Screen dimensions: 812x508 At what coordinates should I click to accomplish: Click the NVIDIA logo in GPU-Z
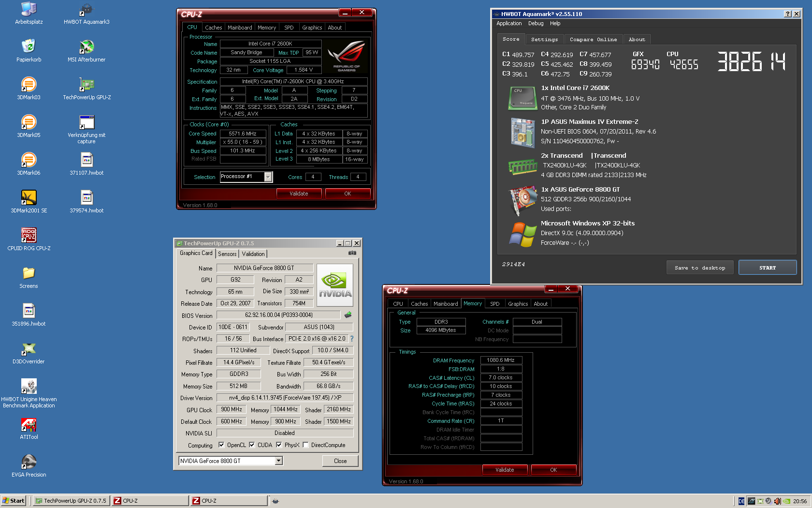335,285
